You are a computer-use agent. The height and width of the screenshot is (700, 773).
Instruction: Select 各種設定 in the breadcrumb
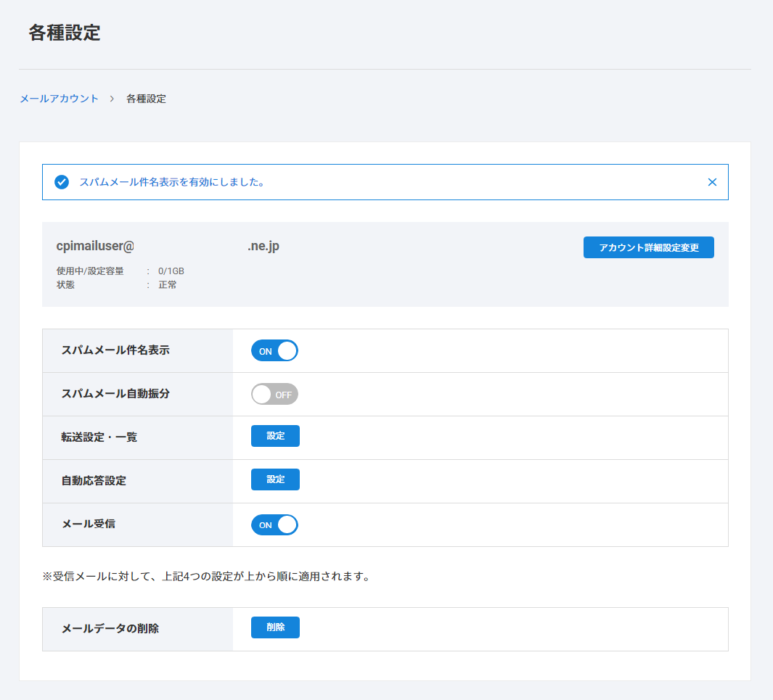[x=146, y=99]
